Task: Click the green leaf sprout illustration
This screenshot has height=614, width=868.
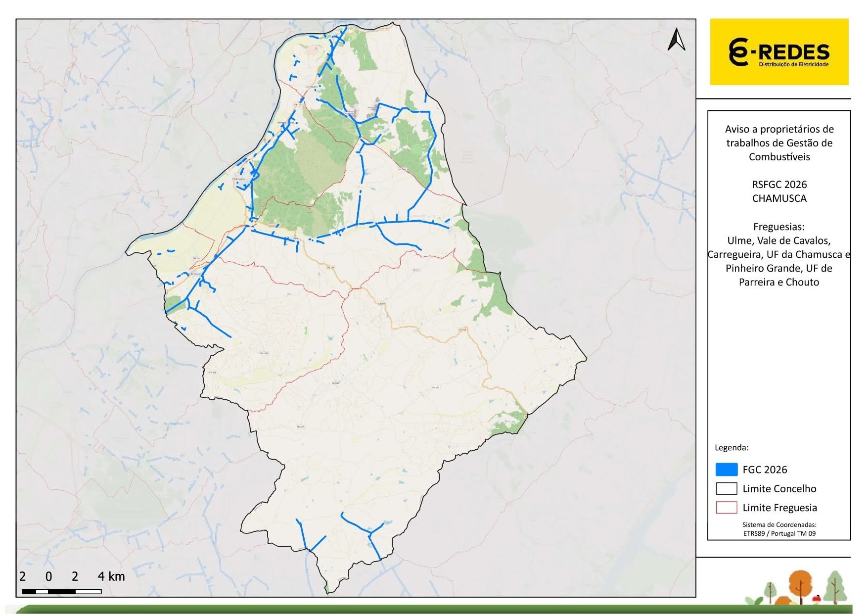Action: pyautogui.click(x=754, y=600)
